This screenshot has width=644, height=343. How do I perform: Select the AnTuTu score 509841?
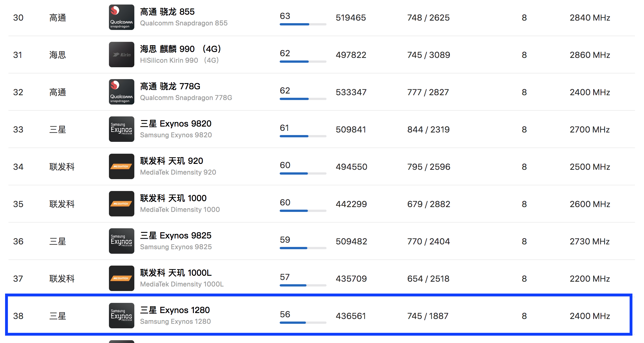351,130
